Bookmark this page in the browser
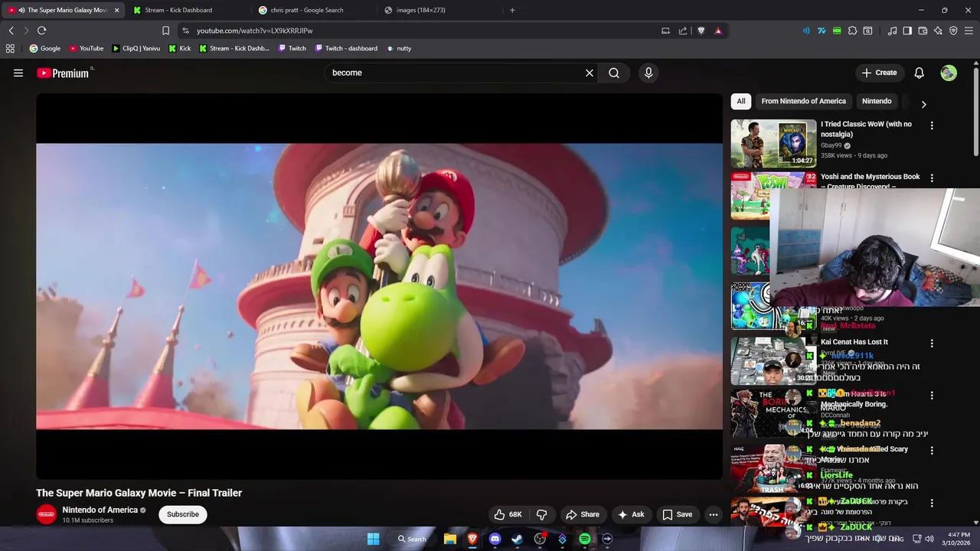 point(165,31)
